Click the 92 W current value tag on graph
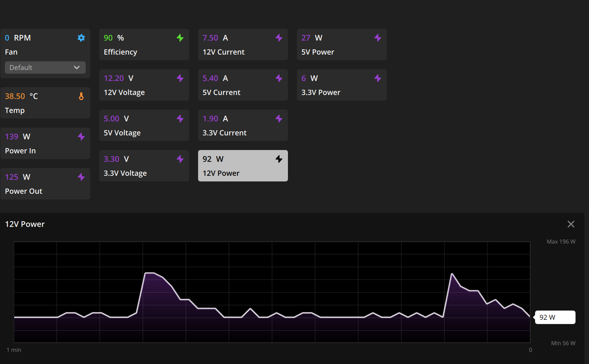 555,317
